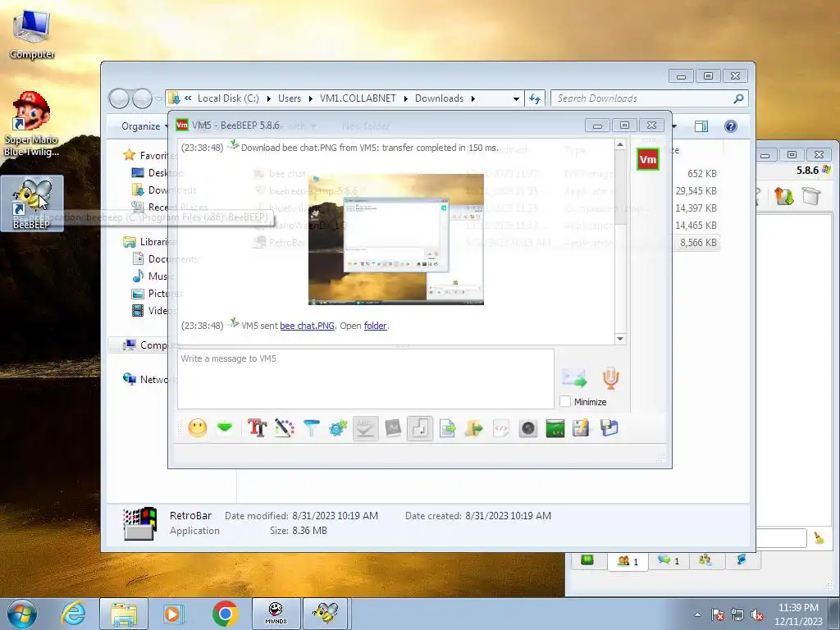Switch to chats tab showing 1
Viewport: 840px width, 630px height.
669,561
